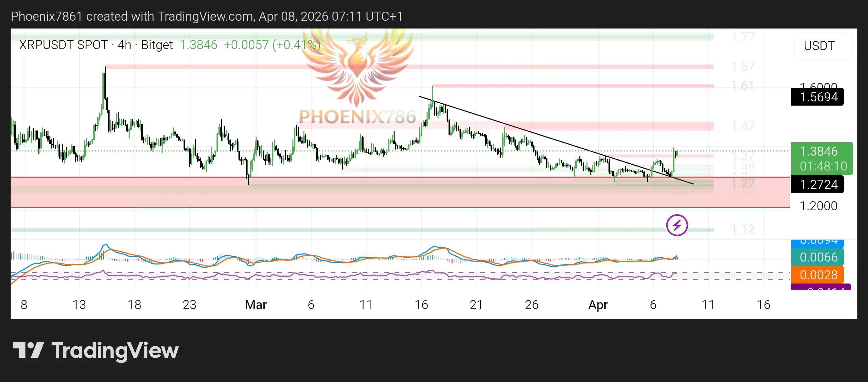Screen dimensions: 868x382
Task: Click the TradingView logo at bottom
Action: [x=95, y=350]
